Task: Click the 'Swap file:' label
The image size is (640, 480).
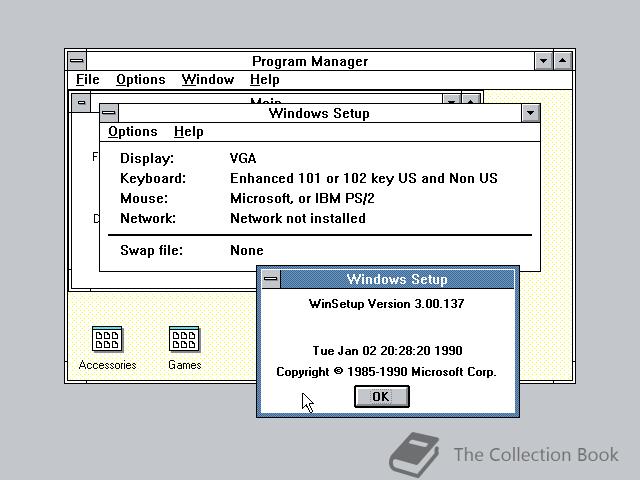Action: click(x=151, y=250)
